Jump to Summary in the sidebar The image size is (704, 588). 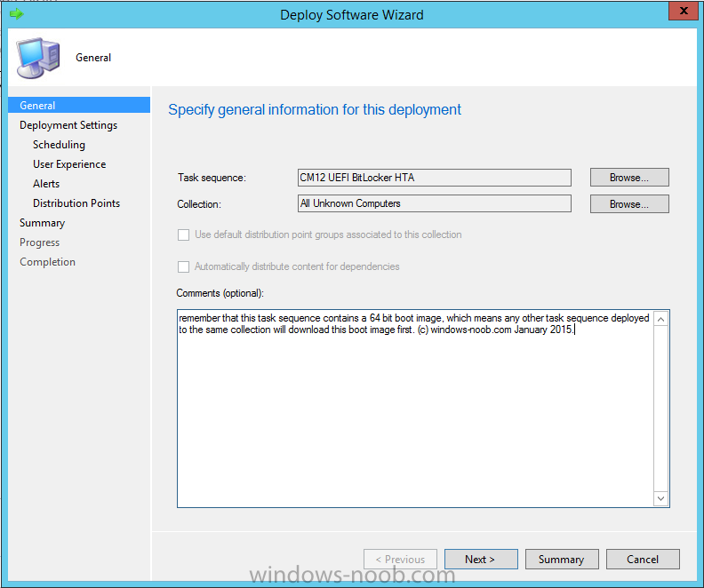(x=42, y=223)
